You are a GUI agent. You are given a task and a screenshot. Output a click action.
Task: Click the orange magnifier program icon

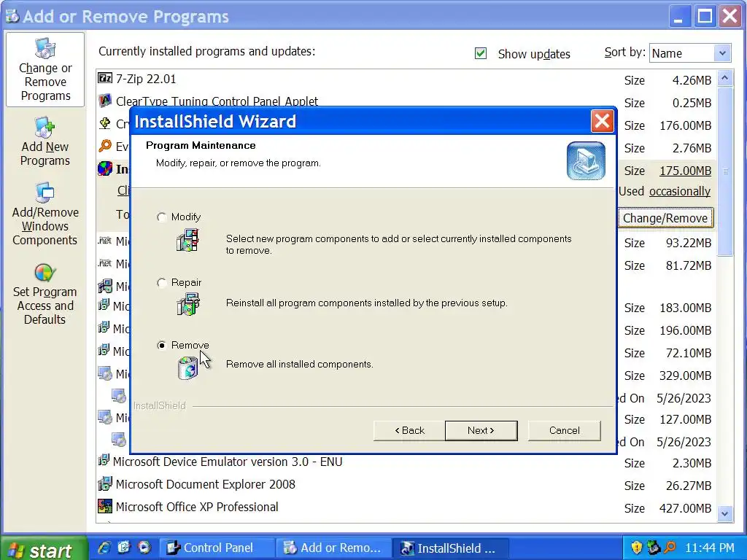[x=105, y=146]
